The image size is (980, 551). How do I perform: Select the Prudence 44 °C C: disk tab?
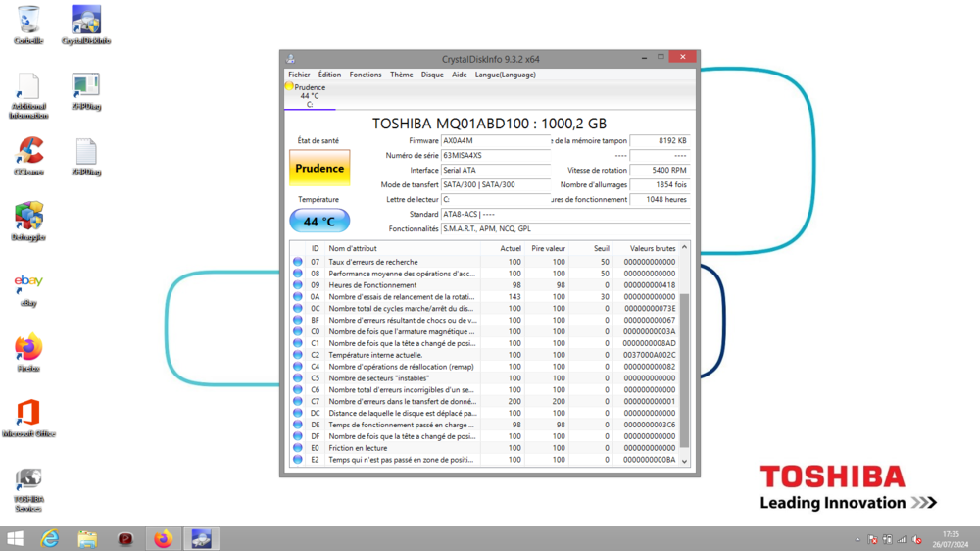pos(310,95)
